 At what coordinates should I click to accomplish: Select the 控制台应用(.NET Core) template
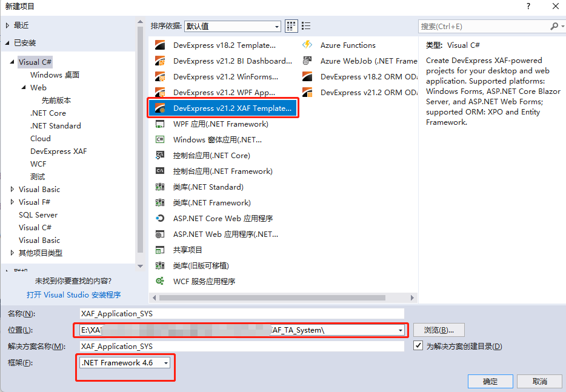(x=210, y=155)
